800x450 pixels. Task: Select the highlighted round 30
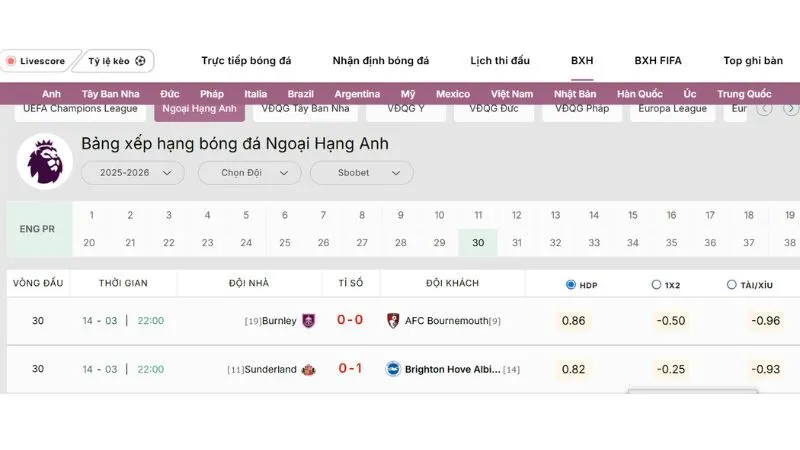(x=478, y=243)
